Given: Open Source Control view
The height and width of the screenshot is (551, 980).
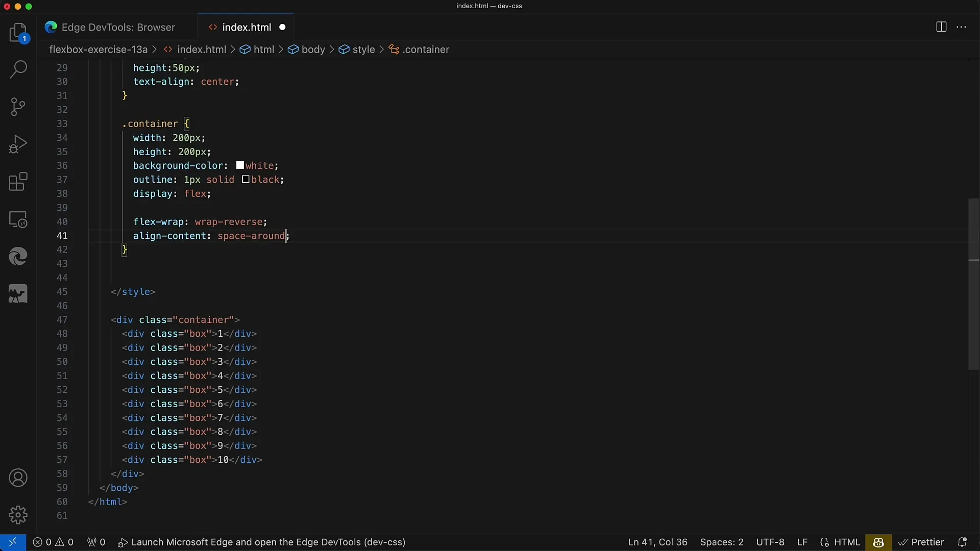Looking at the screenshot, I should (x=18, y=107).
